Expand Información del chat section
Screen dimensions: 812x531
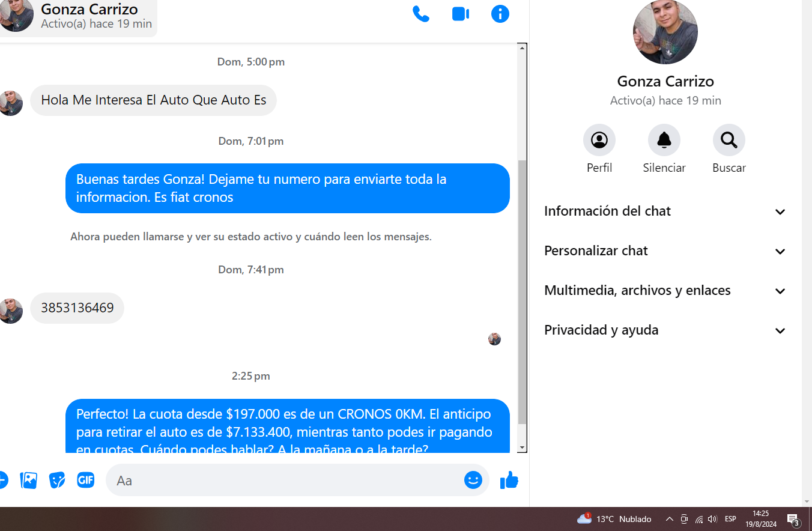tap(665, 211)
